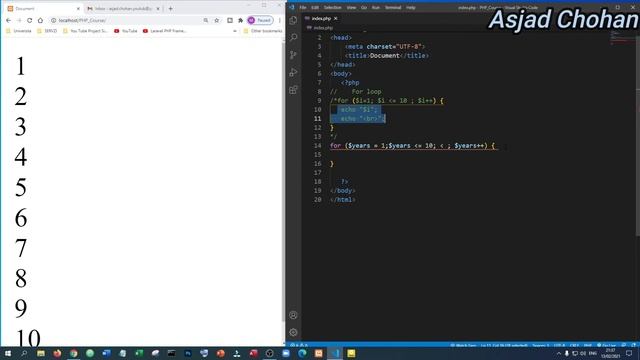Screen dimensions: 640x360
Task: Bookmark this page with the star icon
Action: (x=217, y=20)
